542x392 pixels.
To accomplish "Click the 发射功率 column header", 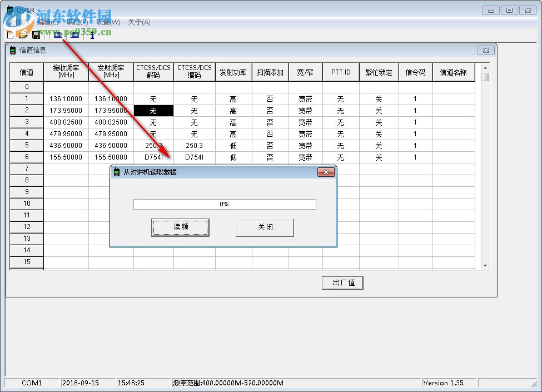I will 233,72.
